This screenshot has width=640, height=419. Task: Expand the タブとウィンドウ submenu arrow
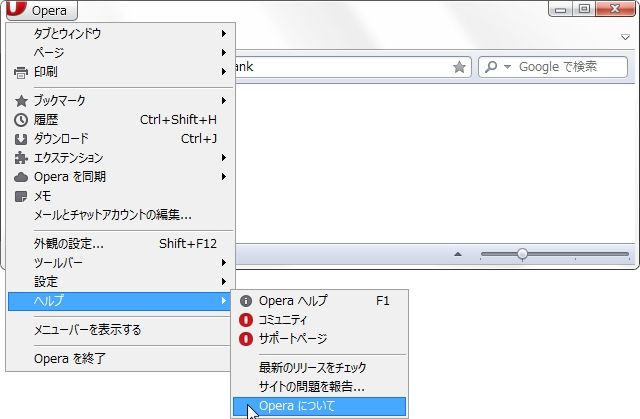[224, 33]
